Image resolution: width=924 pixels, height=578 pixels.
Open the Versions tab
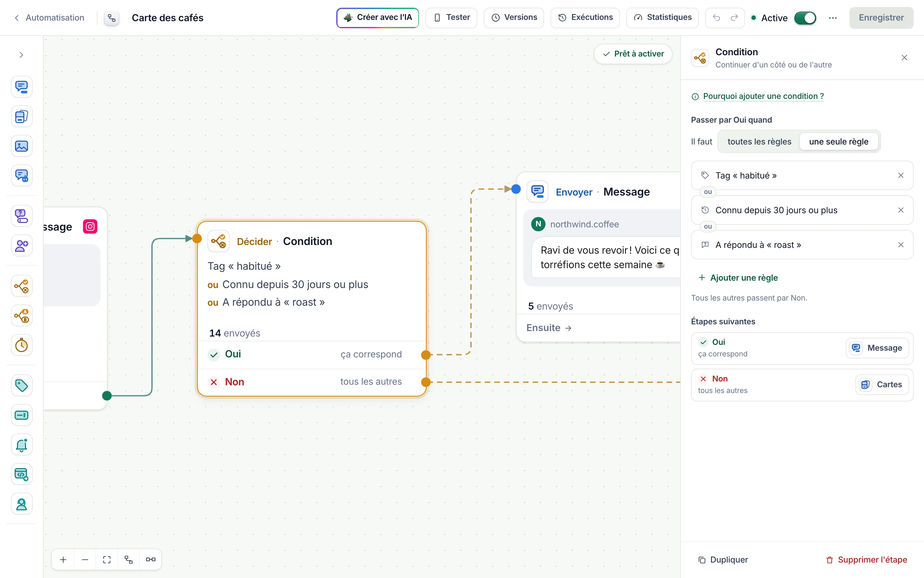(x=514, y=18)
